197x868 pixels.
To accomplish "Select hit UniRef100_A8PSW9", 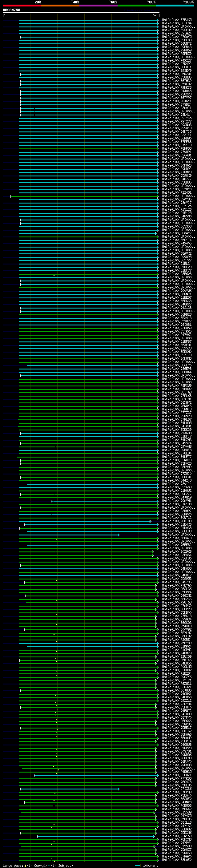I will click(x=177, y=386).
